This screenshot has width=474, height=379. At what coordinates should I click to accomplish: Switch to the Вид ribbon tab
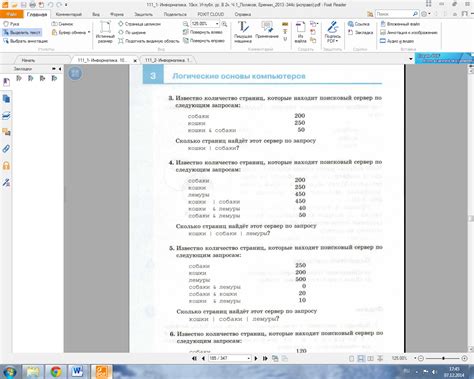[96, 14]
